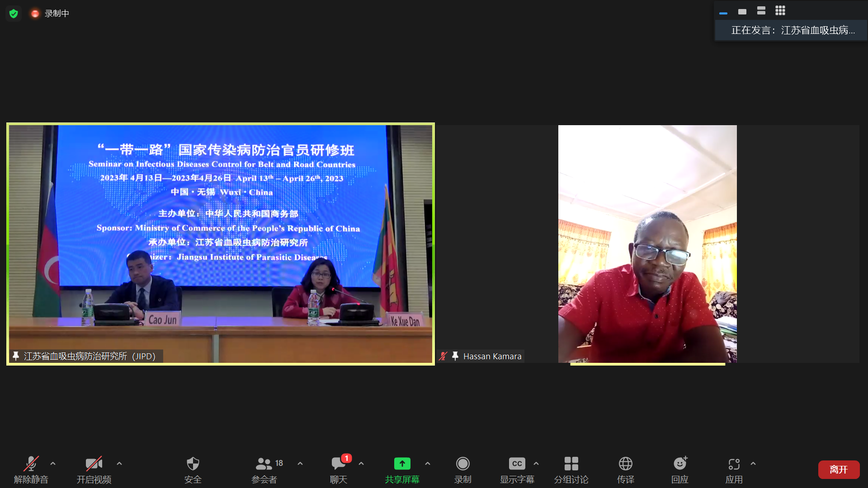Expand apps options arrow beside 应用
This screenshot has width=868, height=488.
pyautogui.click(x=753, y=464)
